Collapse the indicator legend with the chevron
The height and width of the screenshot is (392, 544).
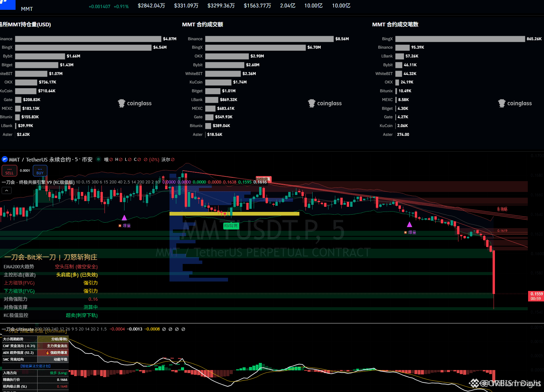tap(6, 191)
